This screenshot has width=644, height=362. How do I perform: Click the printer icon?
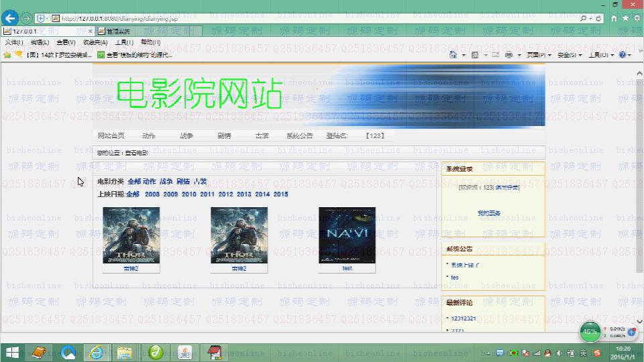(x=508, y=54)
